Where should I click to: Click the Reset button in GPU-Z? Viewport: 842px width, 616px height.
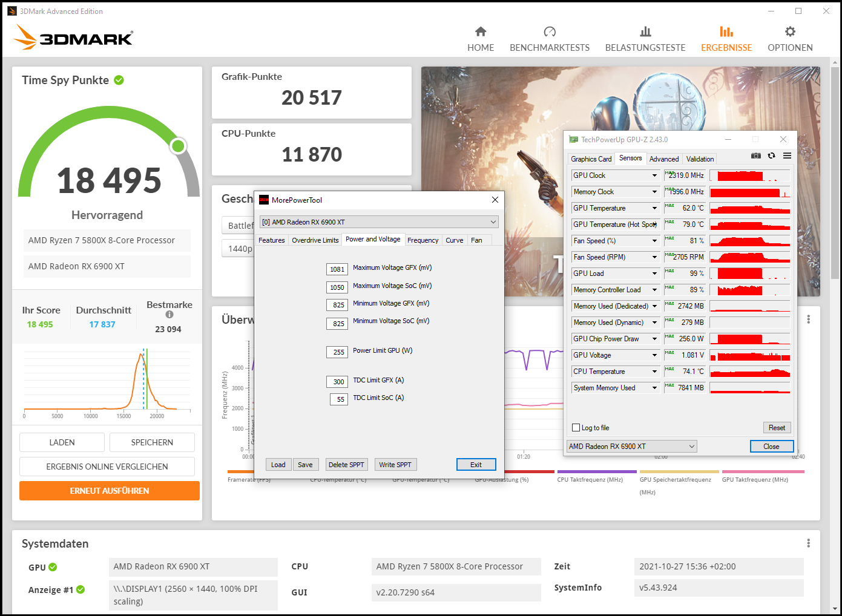click(x=777, y=428)
